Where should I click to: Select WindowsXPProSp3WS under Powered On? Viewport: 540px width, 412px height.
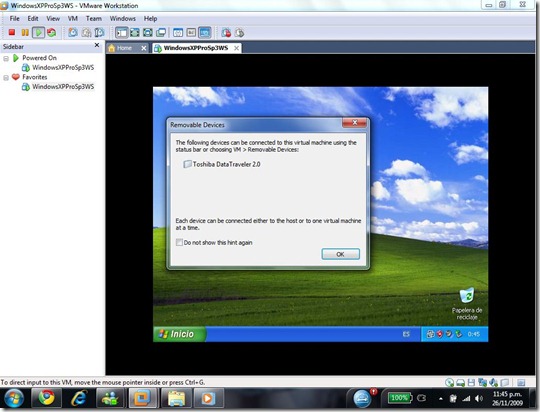click(x=63, y=68)
